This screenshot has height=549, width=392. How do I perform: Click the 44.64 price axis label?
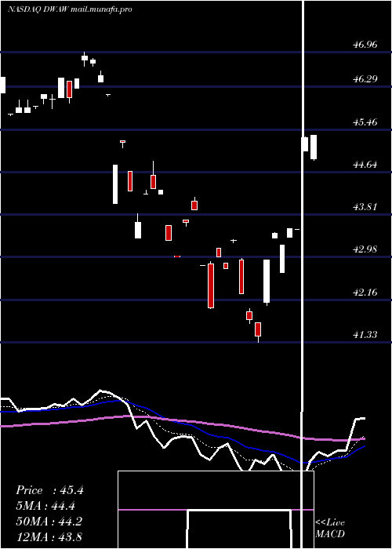[365, 164]
